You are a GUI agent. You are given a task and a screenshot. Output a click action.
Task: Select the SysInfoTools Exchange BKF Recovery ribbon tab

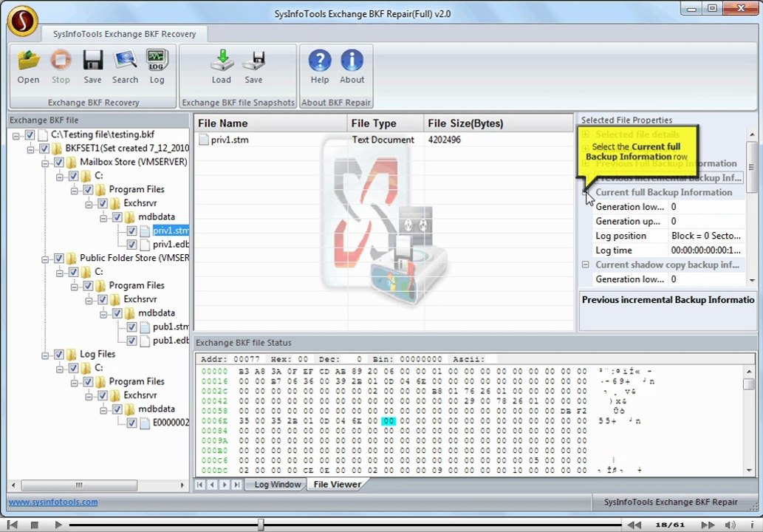(125, 34)
